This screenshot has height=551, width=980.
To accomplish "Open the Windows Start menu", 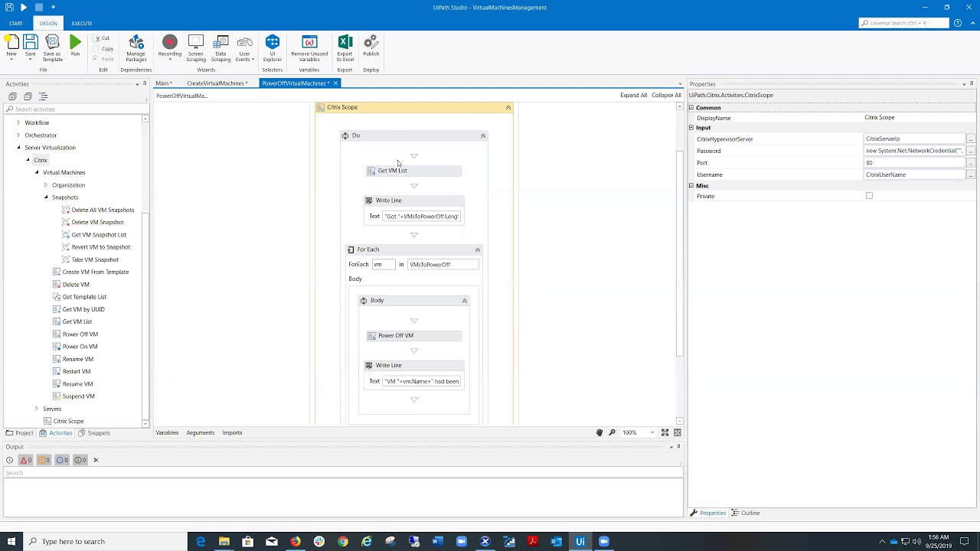I will (11, 542).
